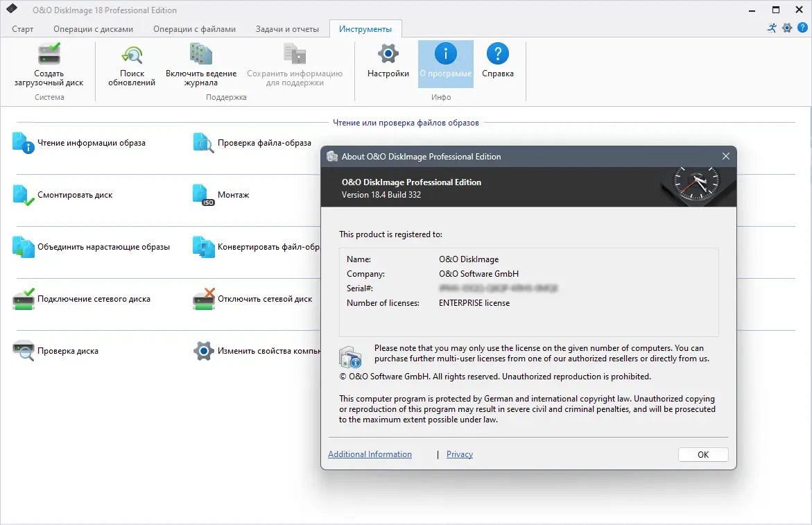
Task: Click the О программе info icon
Action: [x=445, y=53]
